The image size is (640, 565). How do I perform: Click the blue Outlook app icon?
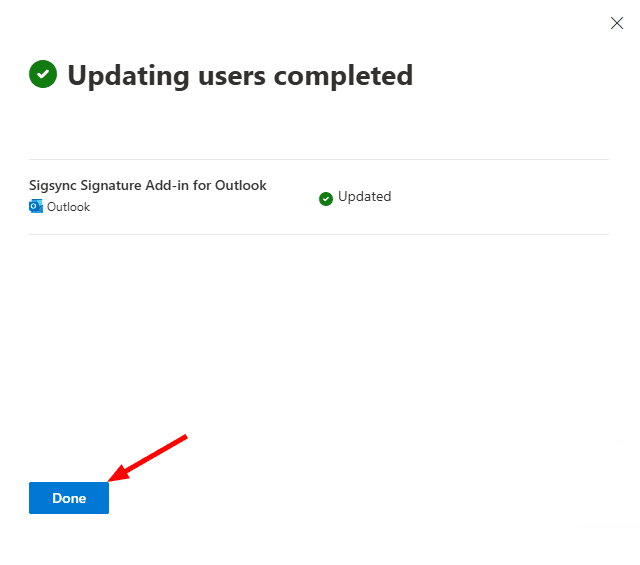point(36,207)
